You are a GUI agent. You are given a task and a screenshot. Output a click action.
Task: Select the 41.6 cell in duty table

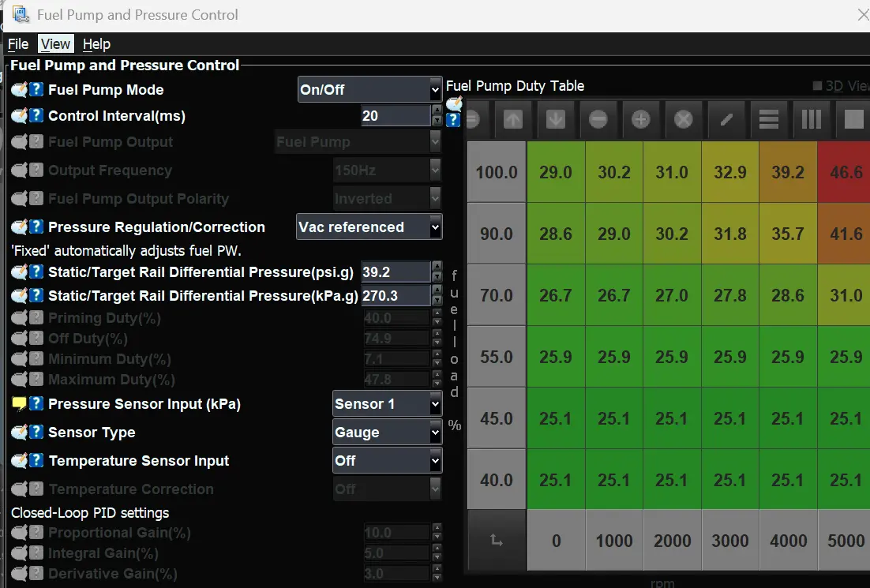844,234
